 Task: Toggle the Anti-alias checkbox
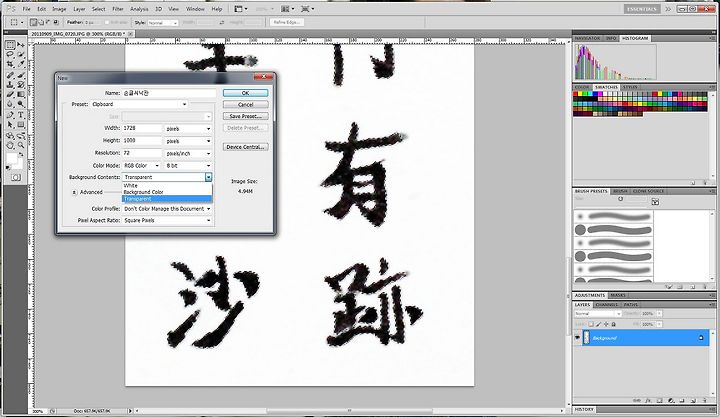[x=107, y=22]
